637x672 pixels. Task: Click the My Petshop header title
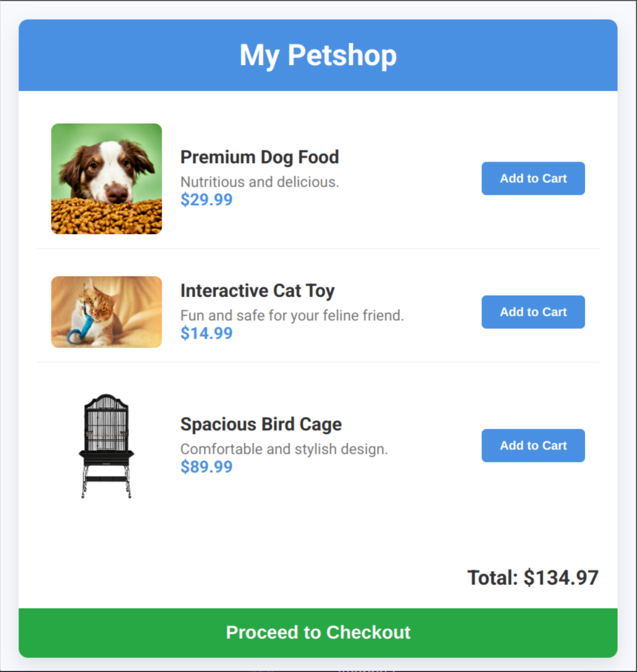pos(318,55)
